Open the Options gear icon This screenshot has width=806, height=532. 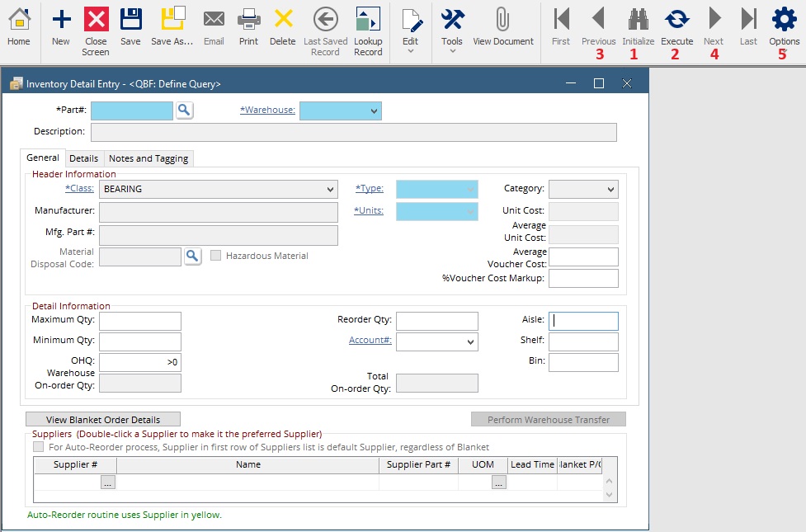(784, 20)
